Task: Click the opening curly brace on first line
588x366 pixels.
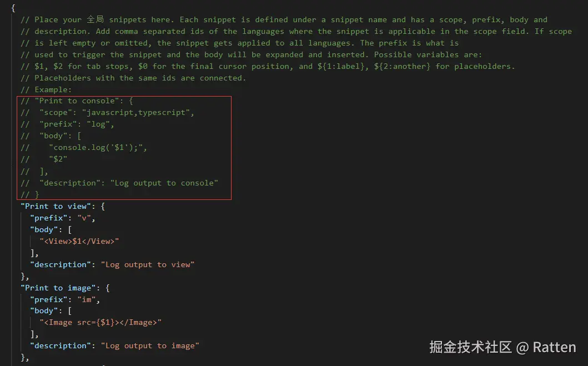Action: tap(13, 8)
